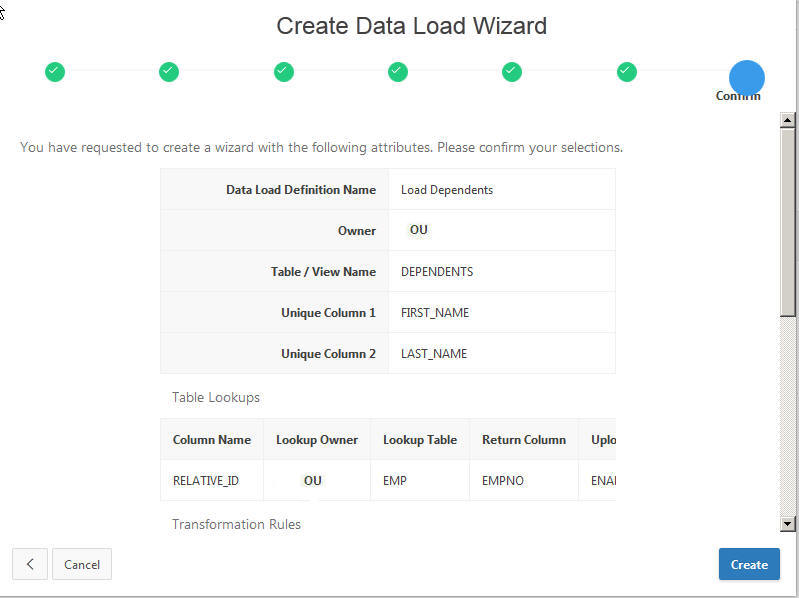
Task: Click the first completed wizard step checkmark
Action: pyautogui.click(x=55, y=71)
